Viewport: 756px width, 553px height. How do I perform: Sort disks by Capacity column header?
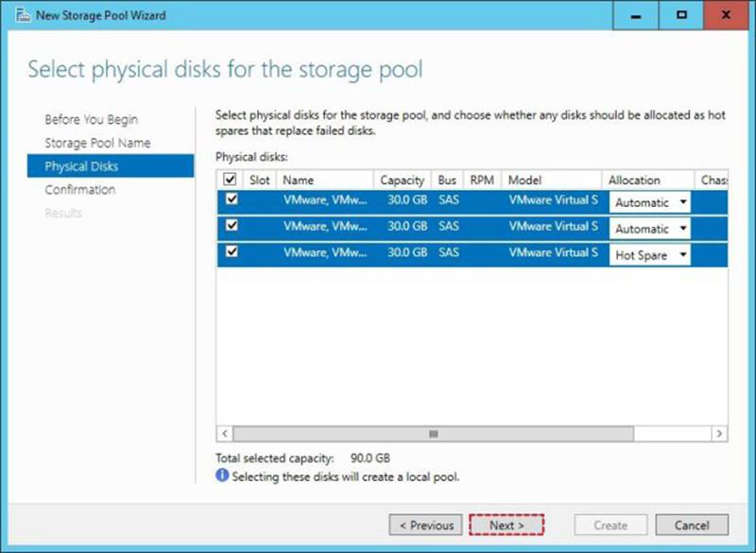tap(402, 180)
